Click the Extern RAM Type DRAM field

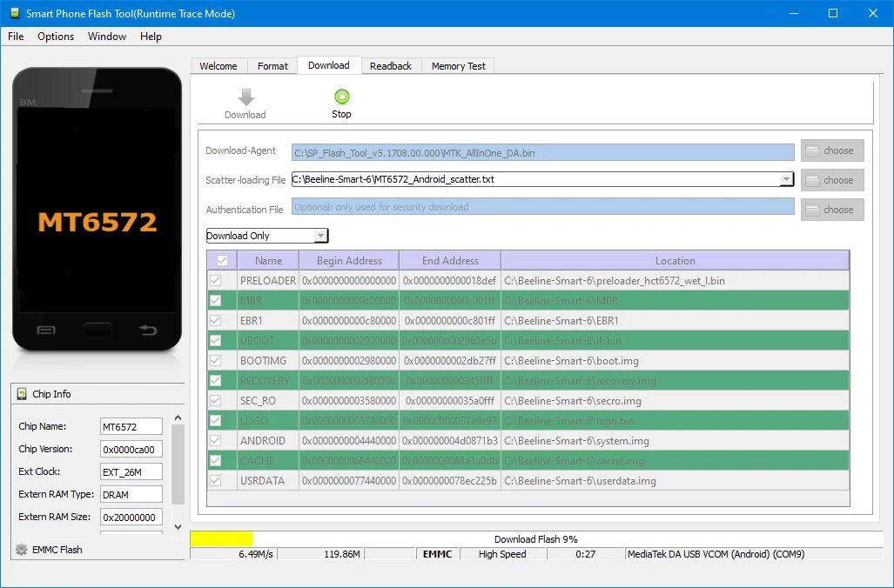[131, 495]
